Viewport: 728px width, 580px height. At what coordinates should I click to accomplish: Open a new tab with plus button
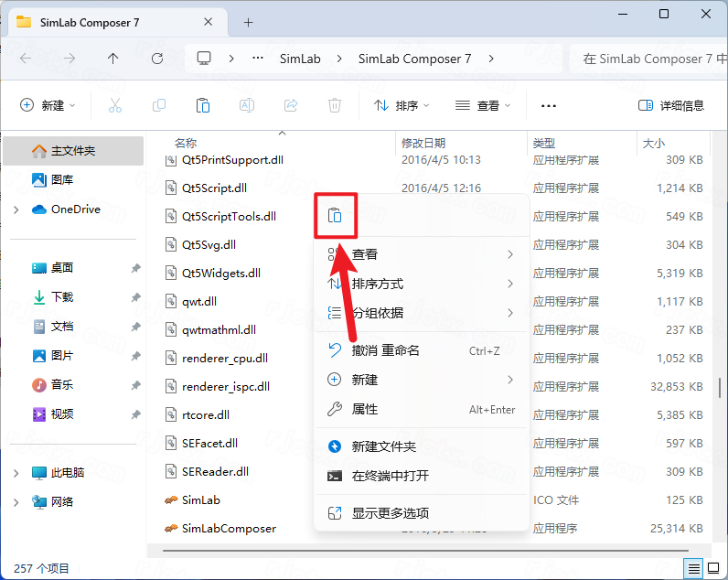click(x=249, y=22)
